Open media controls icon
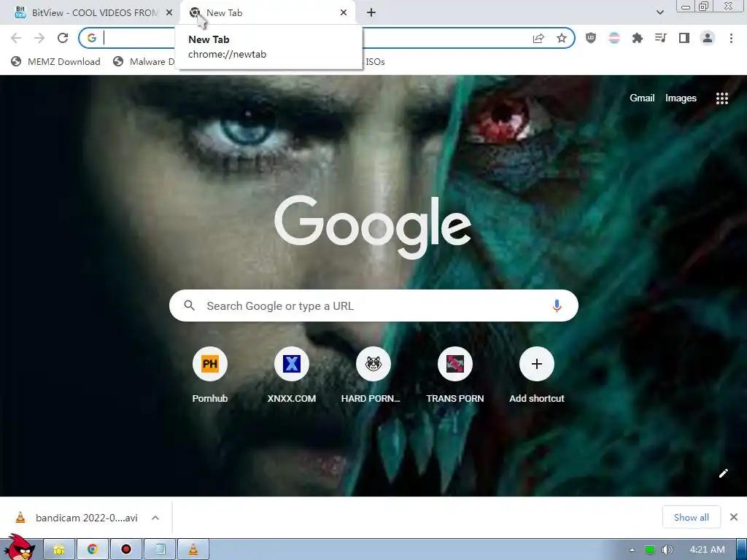 [x=661, y=38]
